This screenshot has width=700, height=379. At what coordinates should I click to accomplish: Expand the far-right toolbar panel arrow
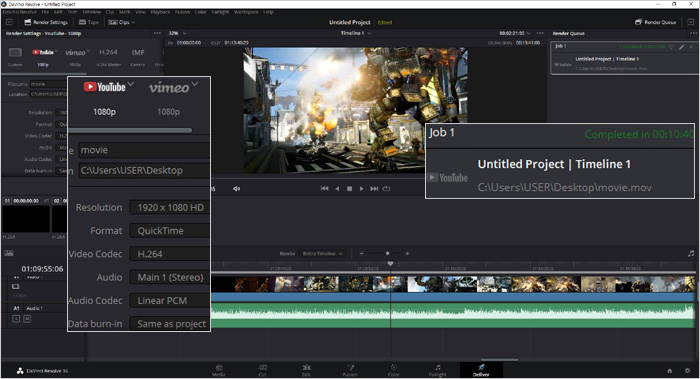(x=690, y=22)
